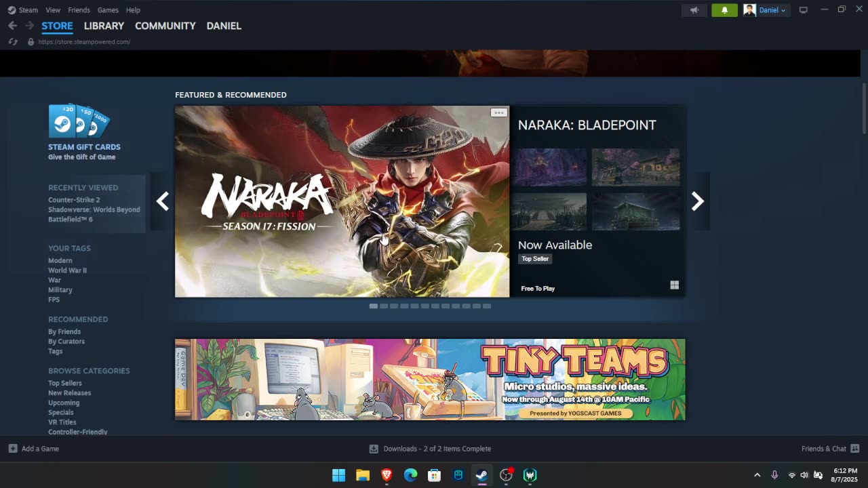Open the Friends menu

point(79,10)
